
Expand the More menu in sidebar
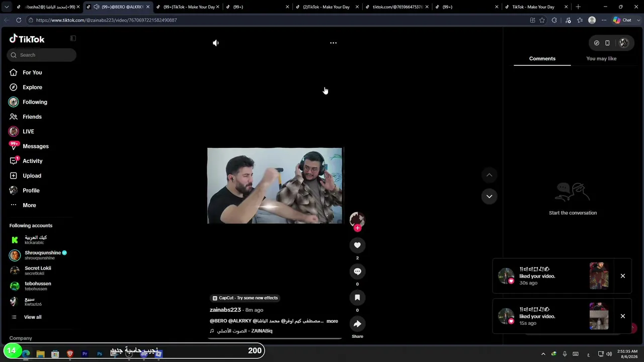29,205
